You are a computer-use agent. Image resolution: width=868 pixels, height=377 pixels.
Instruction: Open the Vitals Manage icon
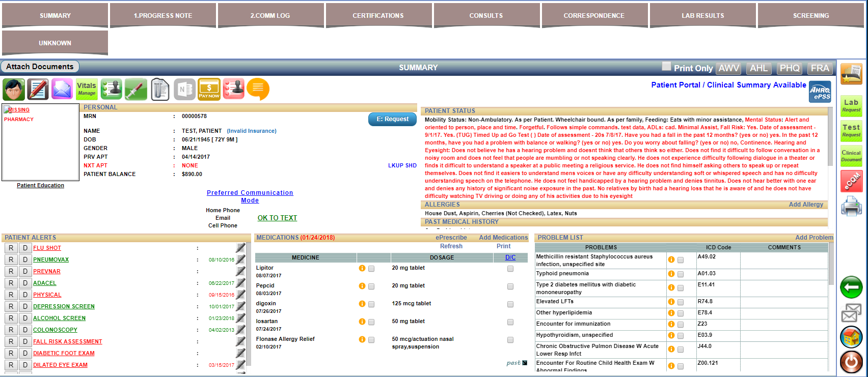click(87, 90)
